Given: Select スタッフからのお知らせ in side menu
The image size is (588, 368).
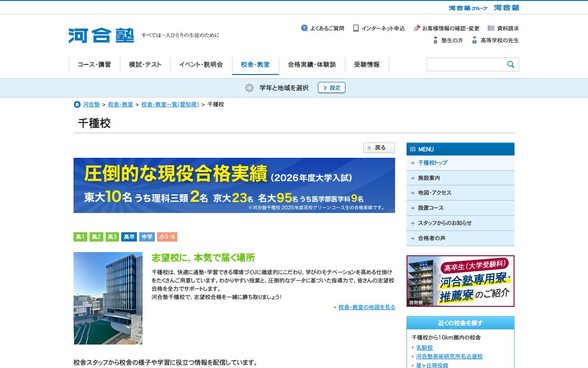Looking at the screenshot, I should point(460,223).
